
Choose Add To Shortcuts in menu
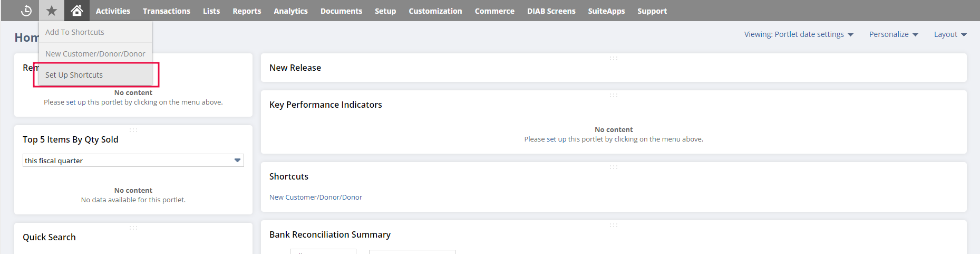pyautogui.click(x=75, y=32)
